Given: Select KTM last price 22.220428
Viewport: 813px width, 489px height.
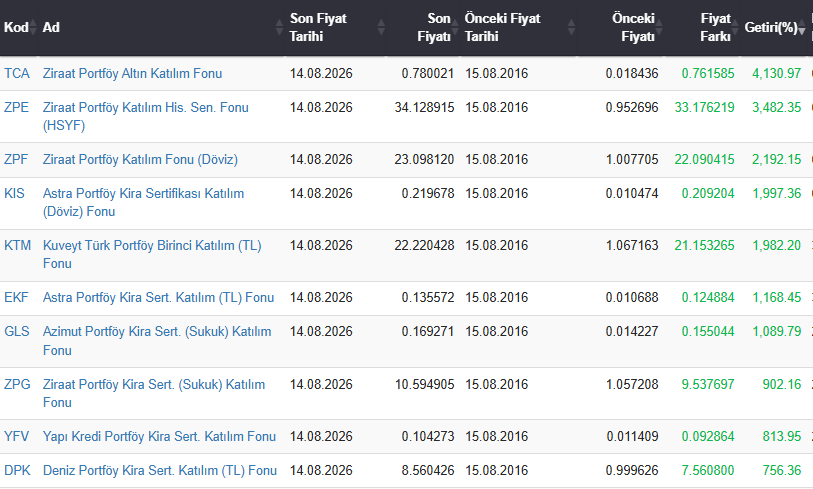Looking at the screenshot, I should (x=424, y=245).
